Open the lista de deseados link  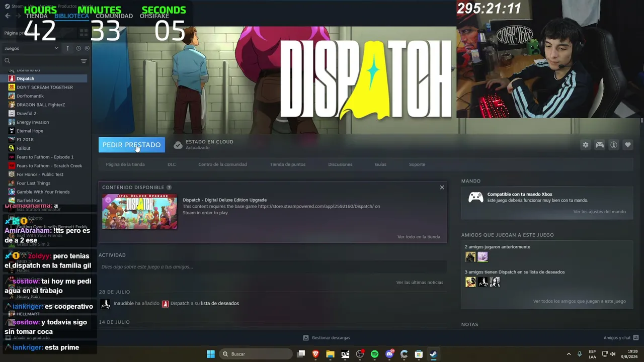[220, 304]
